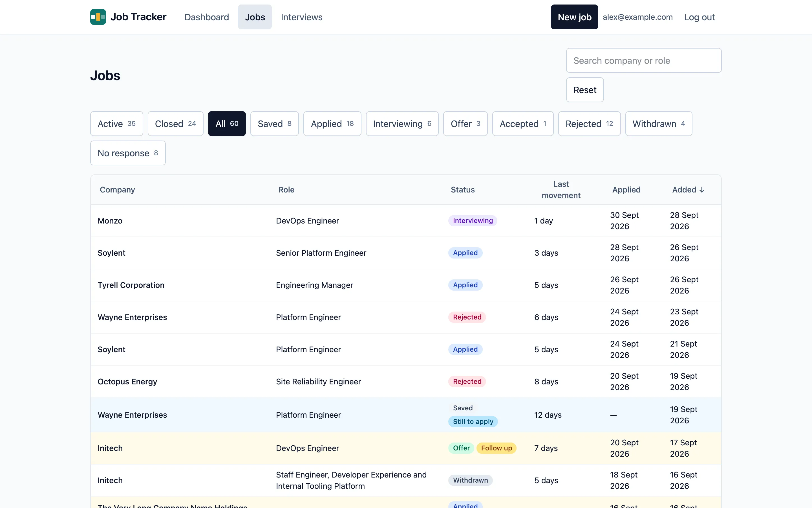This screenshot has height=508, width=812.
Task: Filter by Closed jobs
Action: coord(175,124)
